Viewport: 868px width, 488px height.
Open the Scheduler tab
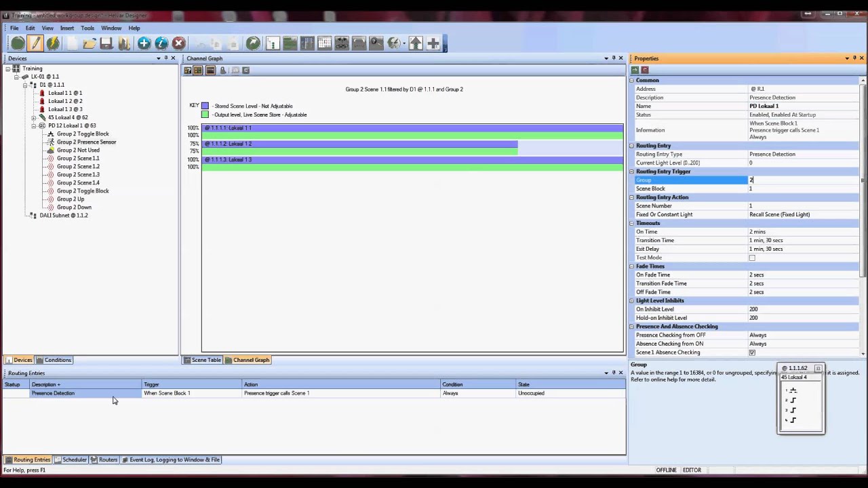pyautogui.click(x=71, y=460)
